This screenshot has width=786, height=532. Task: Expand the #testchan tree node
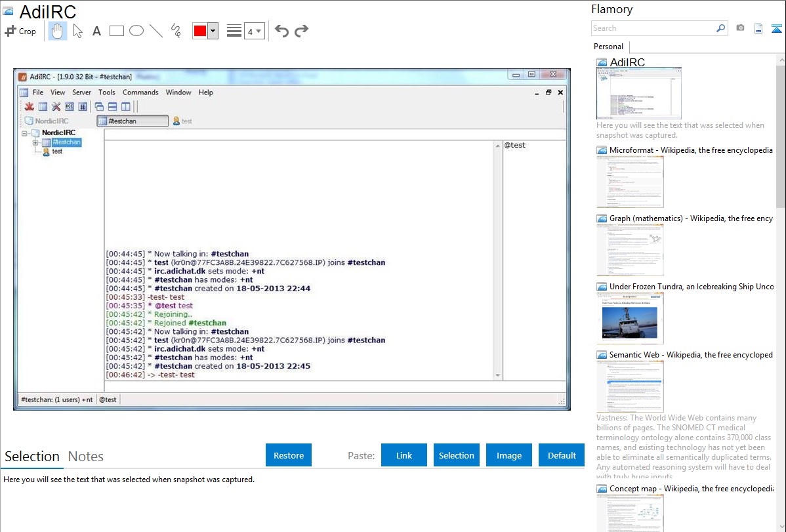click(35, 142)
